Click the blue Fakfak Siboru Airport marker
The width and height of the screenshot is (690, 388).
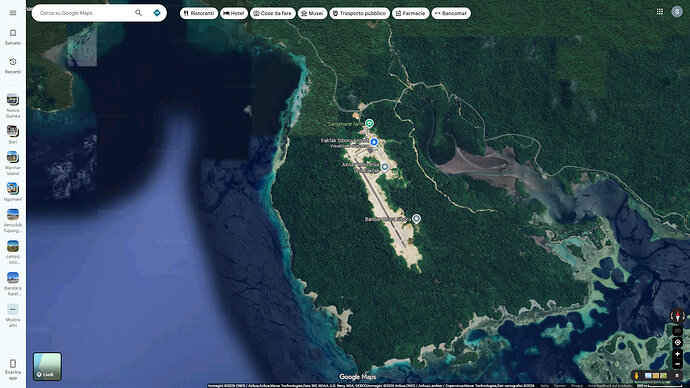pos(374,142)
